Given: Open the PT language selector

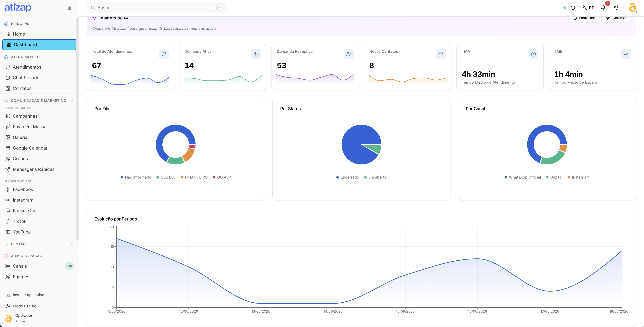Looking at the screenshot, I should pyautogui.click(x=588, y=8).
